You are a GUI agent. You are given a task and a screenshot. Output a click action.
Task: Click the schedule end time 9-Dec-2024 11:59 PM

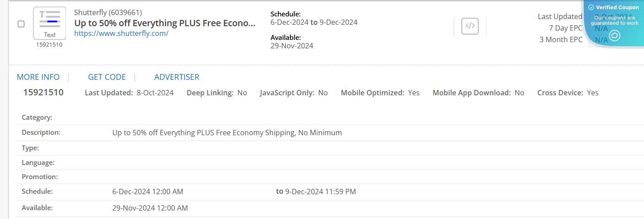[x=320, y=192]
